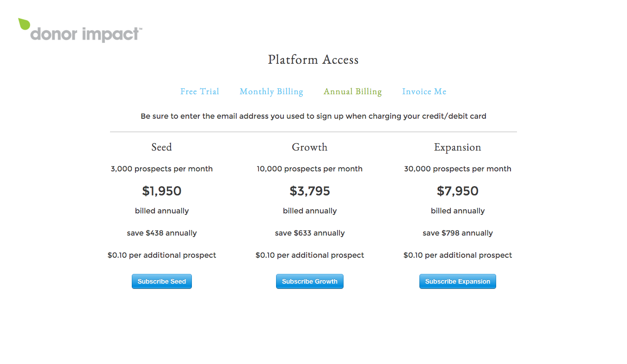This screenshot has width=627, height=364.
Task: Click the Subscribe Growth button
Action: [x=310, y=281]
